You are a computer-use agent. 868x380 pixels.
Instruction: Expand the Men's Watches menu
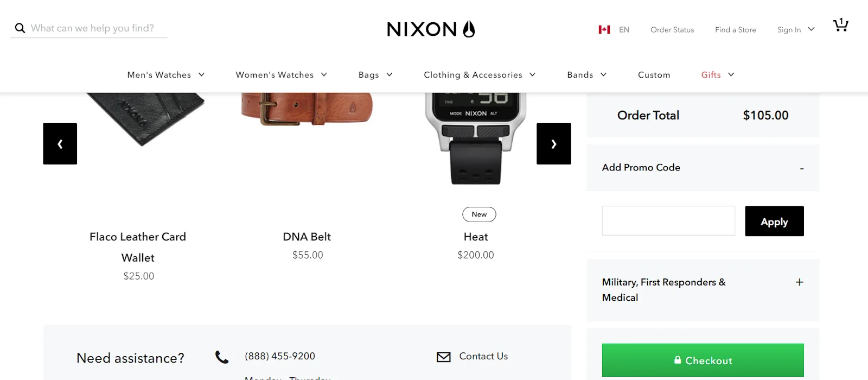pyautogui.click(x=165, y=75)
